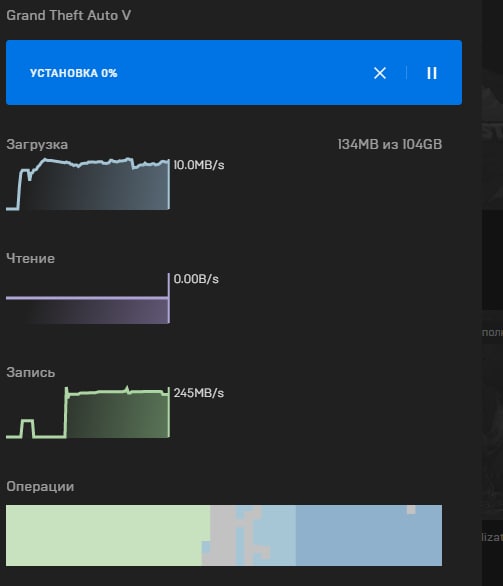This screenshot has height=586, width=503.
Task: Click the 245MB/s write speed value
Action: (199, 393)
